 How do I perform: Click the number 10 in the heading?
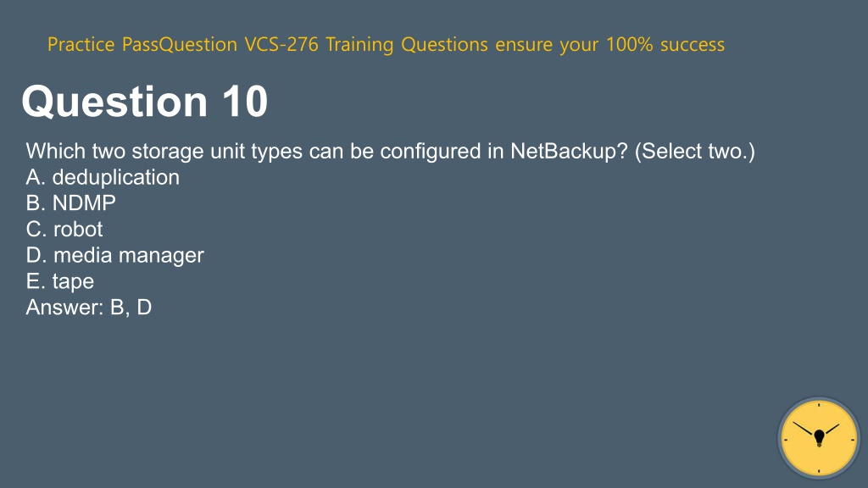tap(245, 102)
